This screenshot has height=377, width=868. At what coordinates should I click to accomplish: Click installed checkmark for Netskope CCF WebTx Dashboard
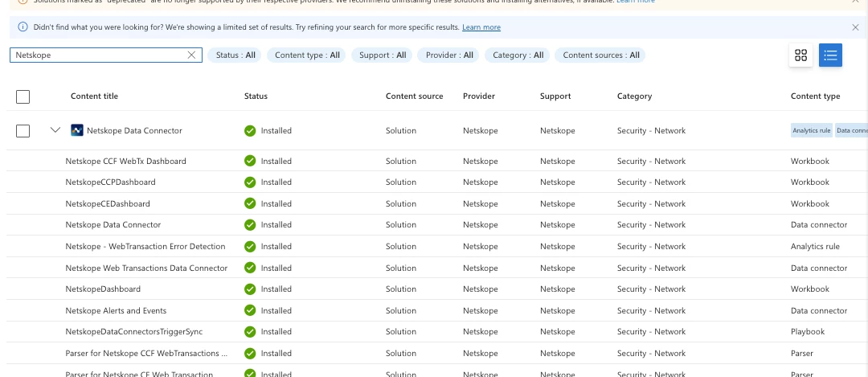click(250, 161)
